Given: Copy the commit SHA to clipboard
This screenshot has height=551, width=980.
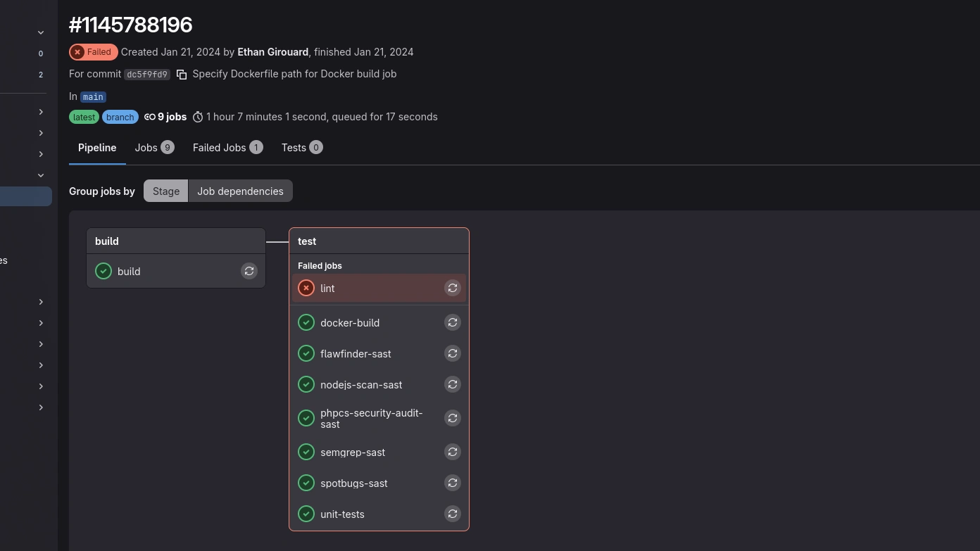Looking at the screenshot, I should coord(182,75).
